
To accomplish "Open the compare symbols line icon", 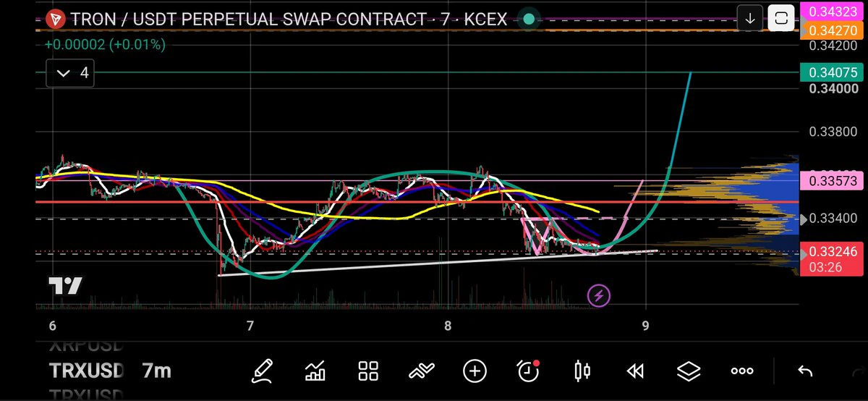I will [421, 371].
